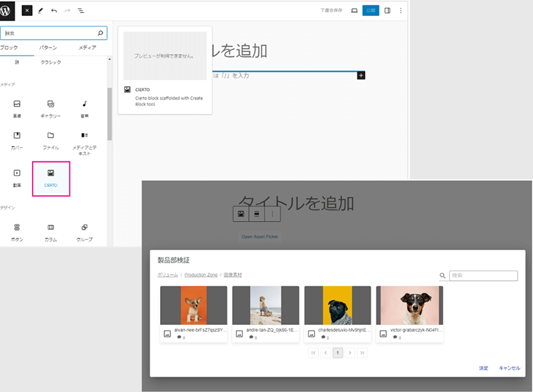Screen dimensions: 533x392
Task: Go to the next page of assets
Action: pyautogui.click(x=350, y=353)
